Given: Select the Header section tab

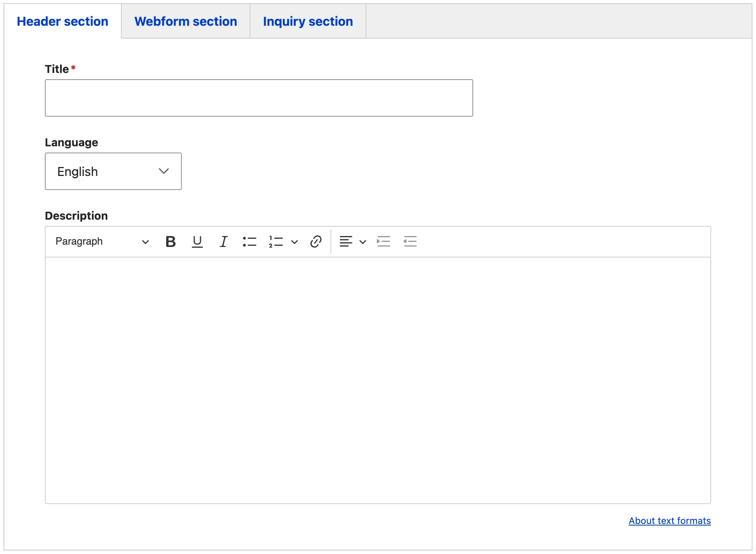Looking at the screenshot, I should point(62,21).
